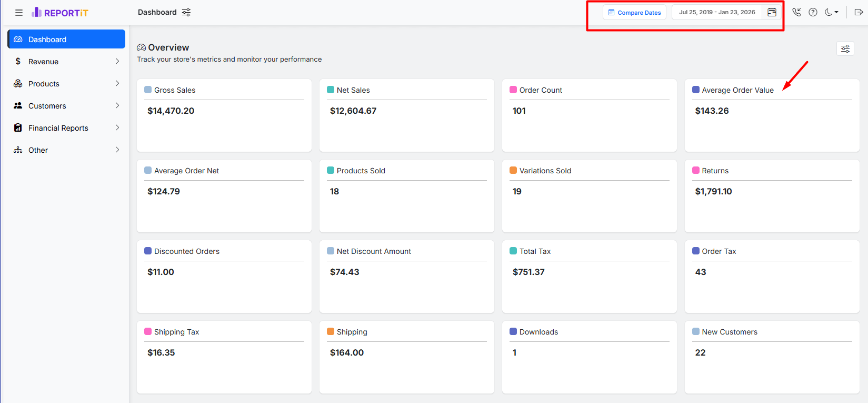Click the Jul 25, 2019 date range field

pyautogui.click(x=716, y=13)
